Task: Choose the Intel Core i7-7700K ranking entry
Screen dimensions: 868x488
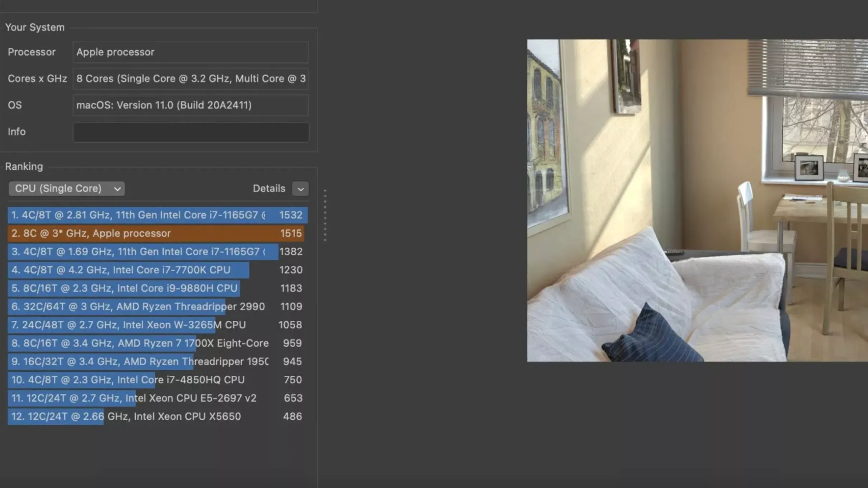Action: point(157,270)
